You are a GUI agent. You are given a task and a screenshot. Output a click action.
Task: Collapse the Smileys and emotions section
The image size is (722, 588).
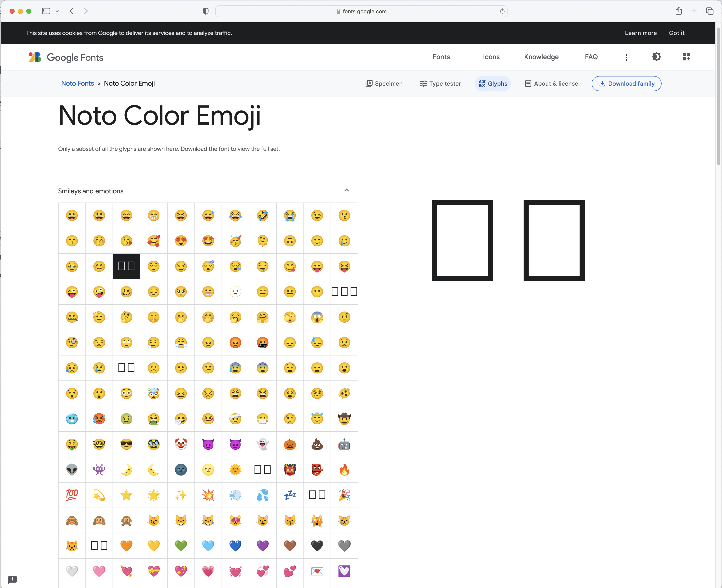click(x=346, y=190)
